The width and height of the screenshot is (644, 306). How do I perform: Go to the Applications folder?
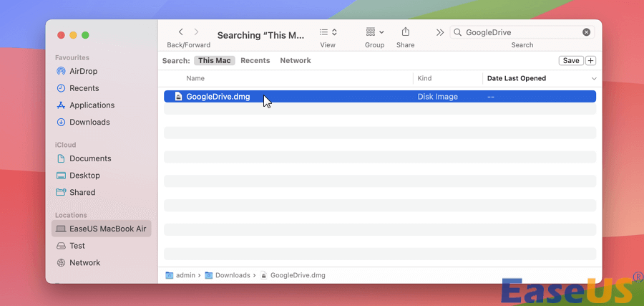tap(92, 105)
